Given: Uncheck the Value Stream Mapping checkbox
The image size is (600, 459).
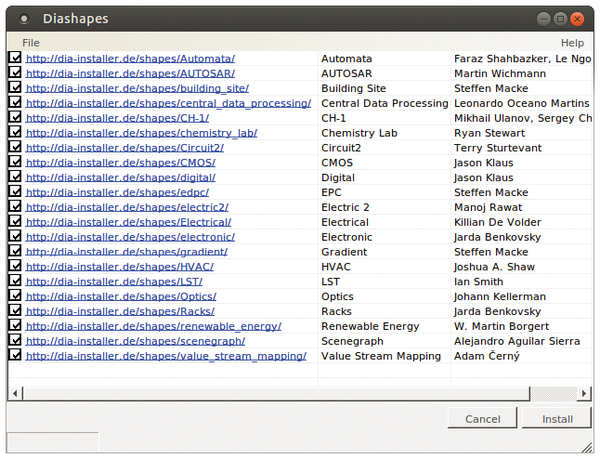Looking at the screenshot, I should [15, 355].
